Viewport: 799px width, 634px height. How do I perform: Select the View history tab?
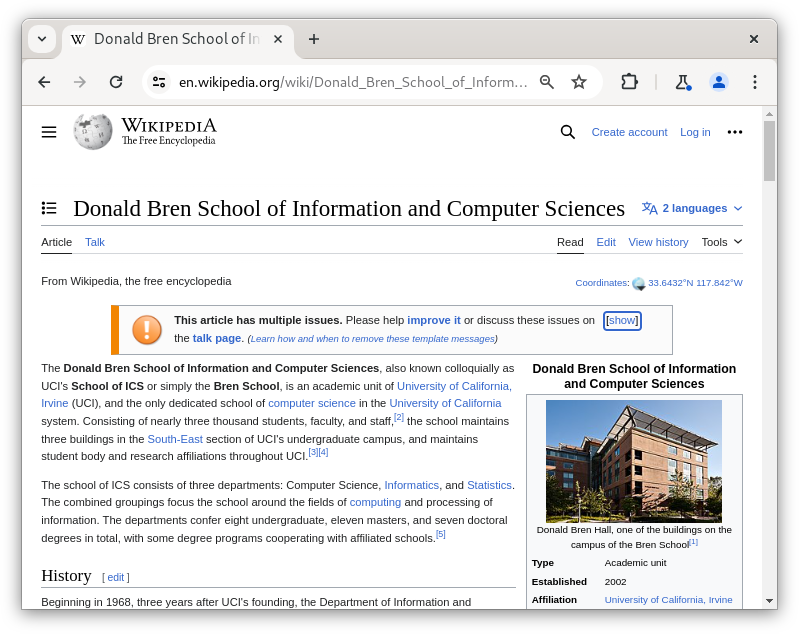(x=658, y=242)
